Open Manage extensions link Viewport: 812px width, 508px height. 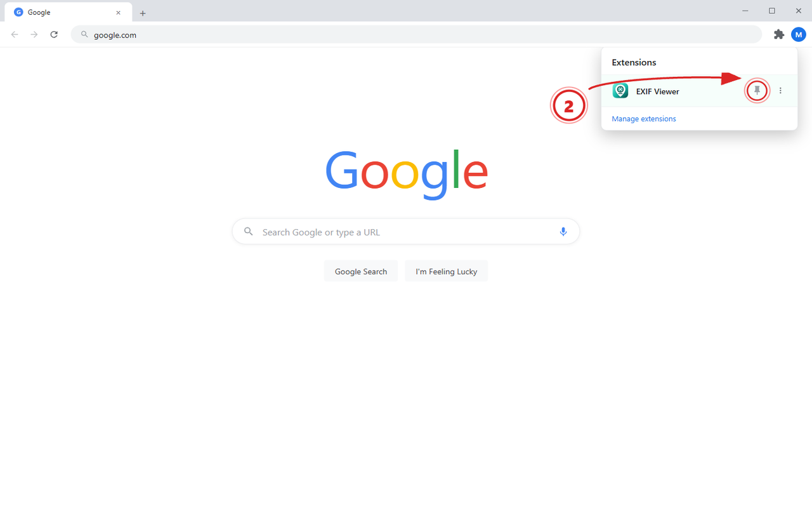(644, 119)
